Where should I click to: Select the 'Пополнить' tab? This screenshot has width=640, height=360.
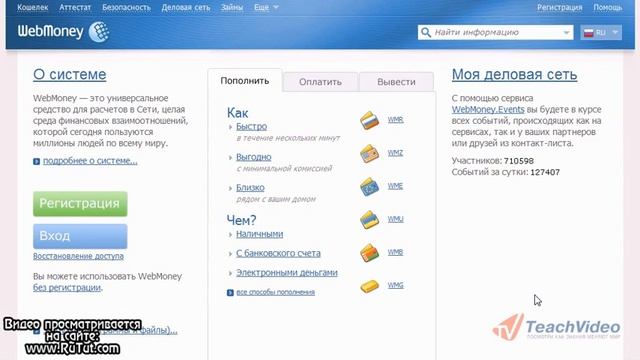click(245, 81)
